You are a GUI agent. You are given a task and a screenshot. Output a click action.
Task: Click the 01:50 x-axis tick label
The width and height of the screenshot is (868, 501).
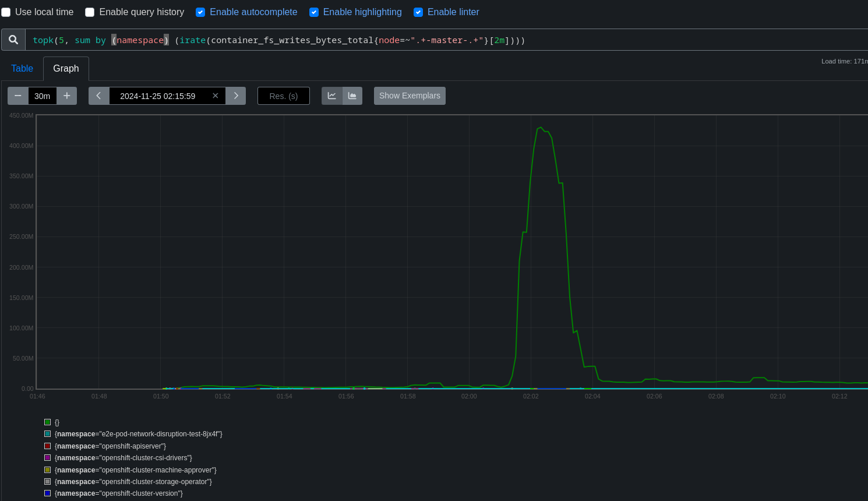161,396
